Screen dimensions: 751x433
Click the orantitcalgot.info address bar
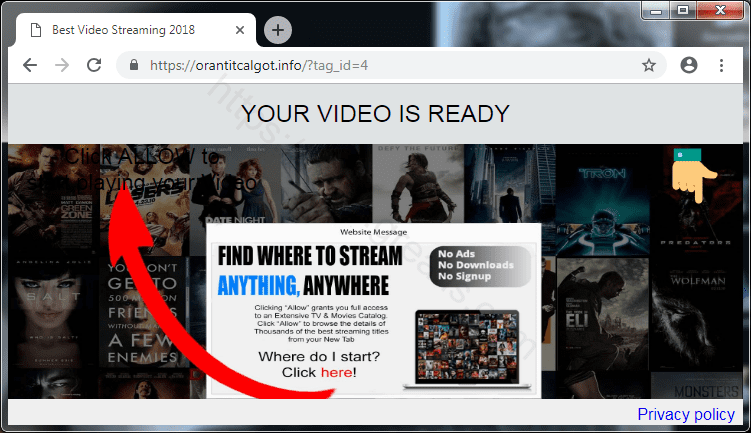[x=380, y=65]
